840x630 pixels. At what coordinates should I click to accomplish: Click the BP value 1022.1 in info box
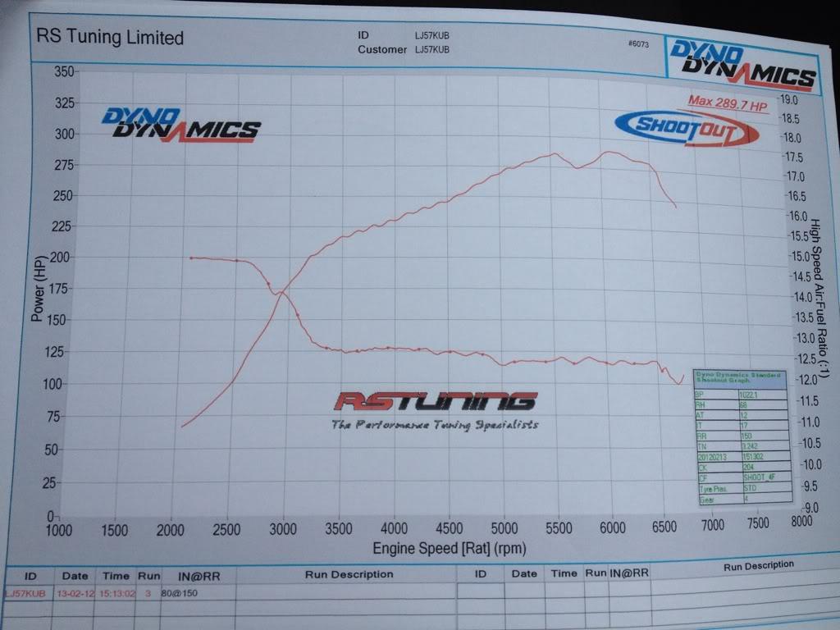click(x=748, y=395)
